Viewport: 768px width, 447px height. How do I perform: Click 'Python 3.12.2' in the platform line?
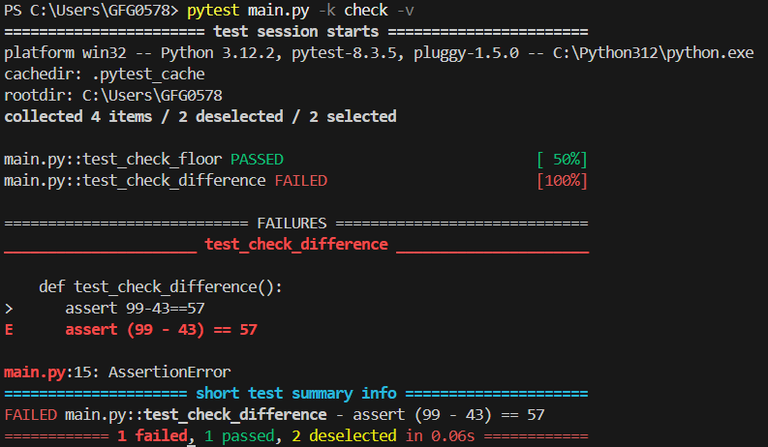point(217,53)
